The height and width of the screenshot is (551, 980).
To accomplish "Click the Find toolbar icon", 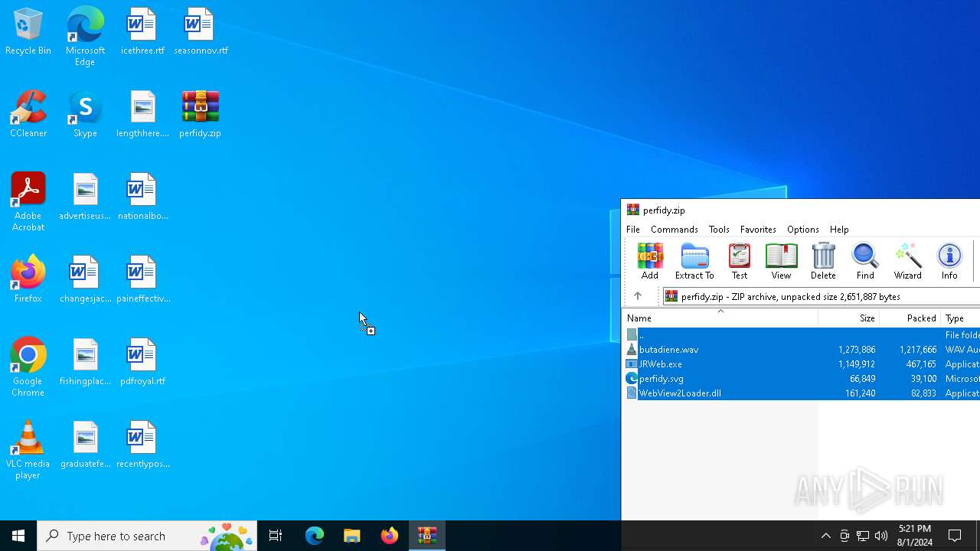I will (865, 261).
